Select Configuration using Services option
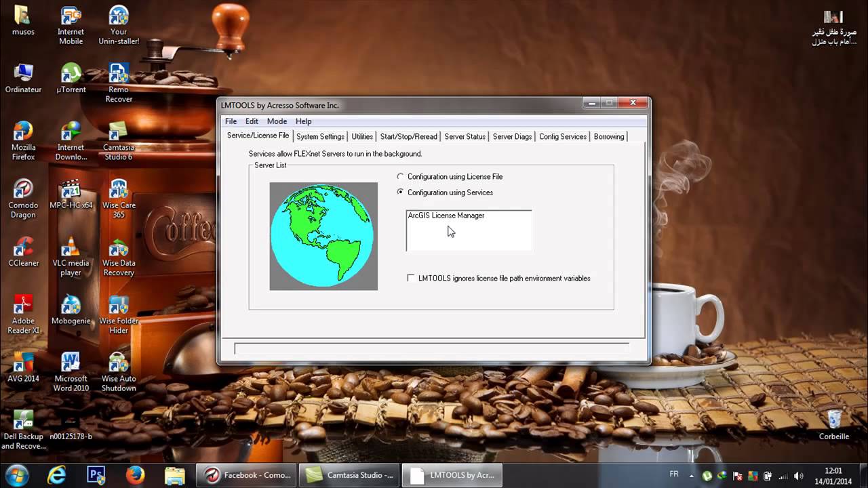The image size is (868, 488). [445, 192]
